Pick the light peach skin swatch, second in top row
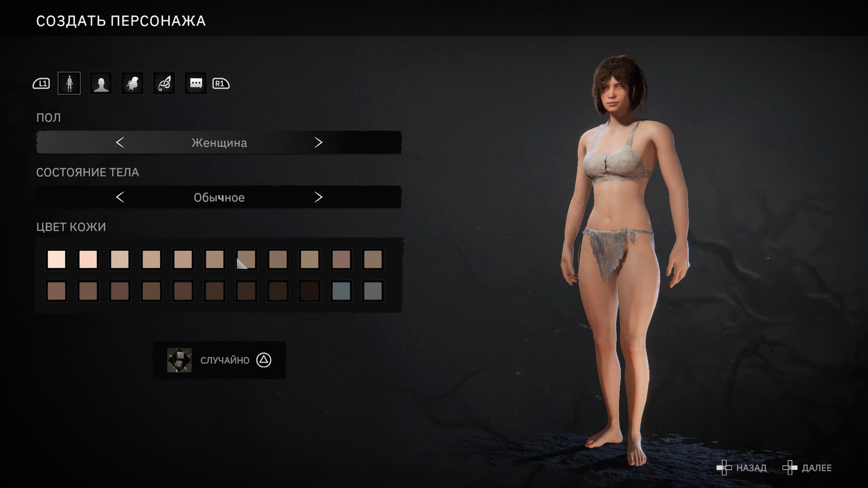 [x=88, y=259]
